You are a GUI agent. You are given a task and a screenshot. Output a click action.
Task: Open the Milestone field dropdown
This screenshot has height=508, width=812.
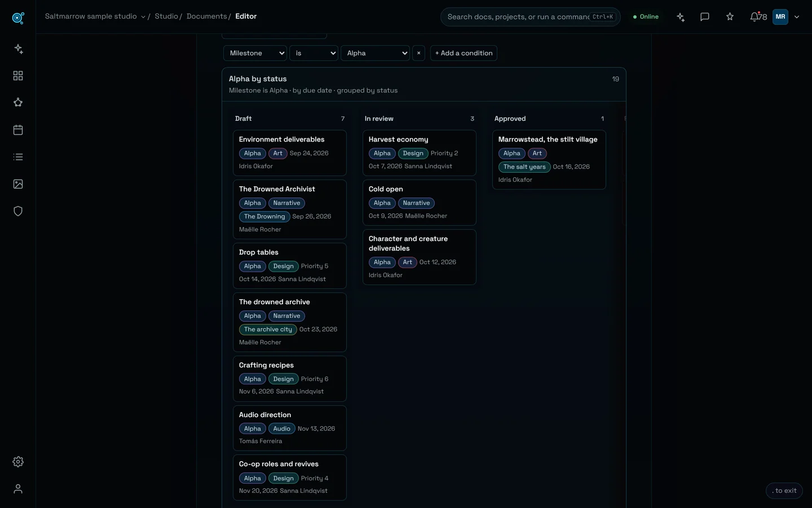(x=255, y=53)
